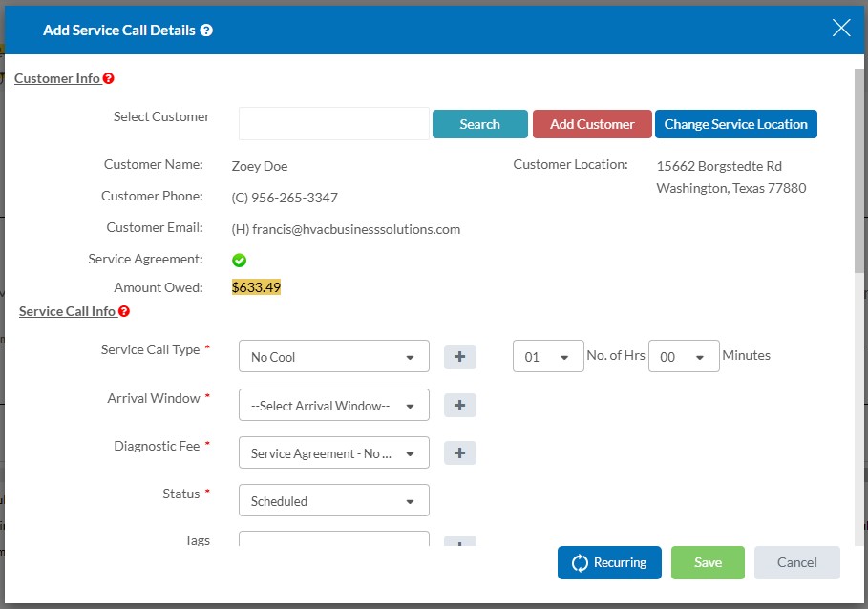Screen dimensions: 868x609
Task: Click Change Service Location button
Action: point(735,124)
